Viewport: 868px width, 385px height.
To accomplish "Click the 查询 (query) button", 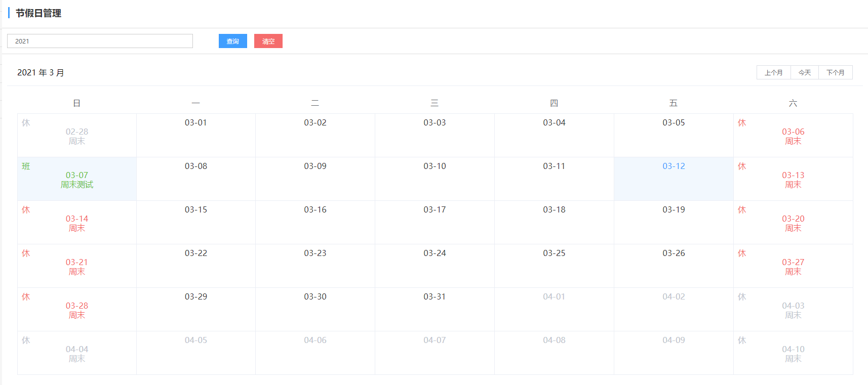I will click(232, 41).
